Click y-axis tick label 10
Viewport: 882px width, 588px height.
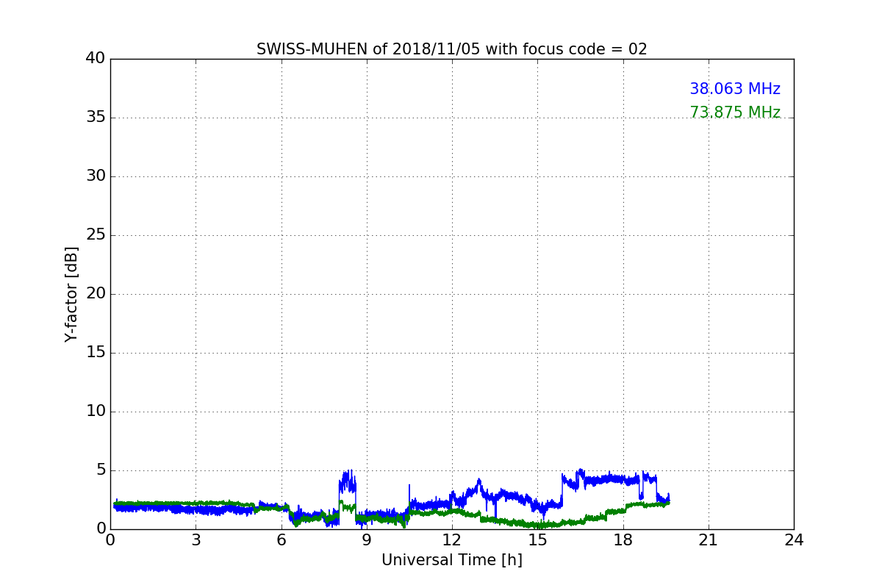coord(96,412)
